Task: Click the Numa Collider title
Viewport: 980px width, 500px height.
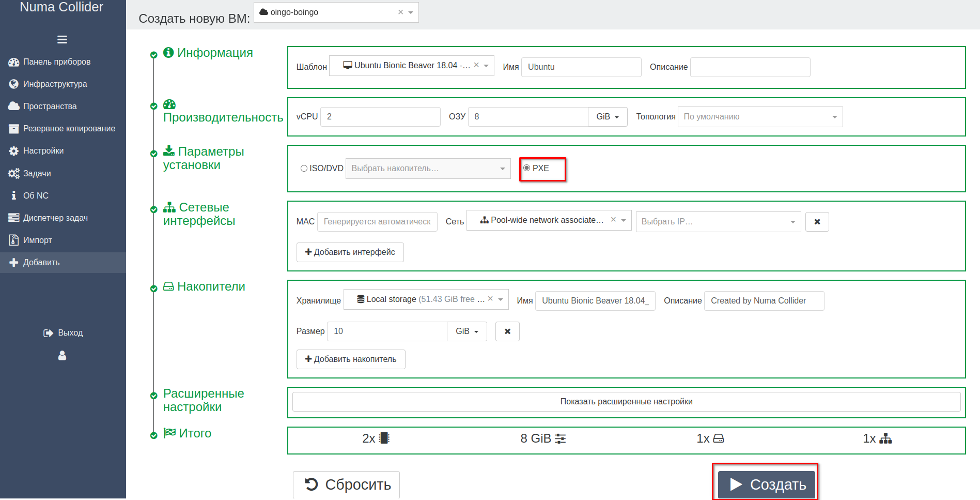Action: coord(61,7)
